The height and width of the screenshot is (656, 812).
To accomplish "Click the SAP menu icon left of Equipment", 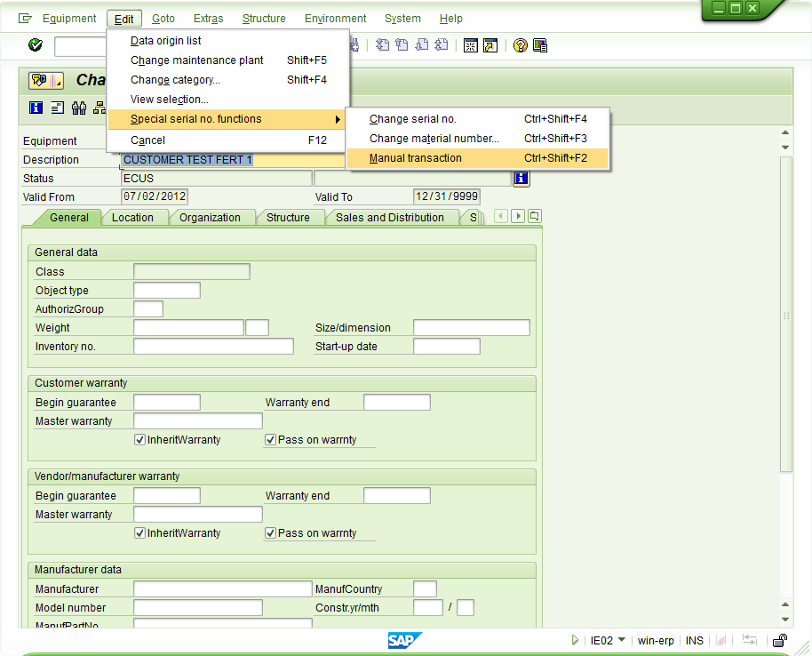I will coord(25,19).
